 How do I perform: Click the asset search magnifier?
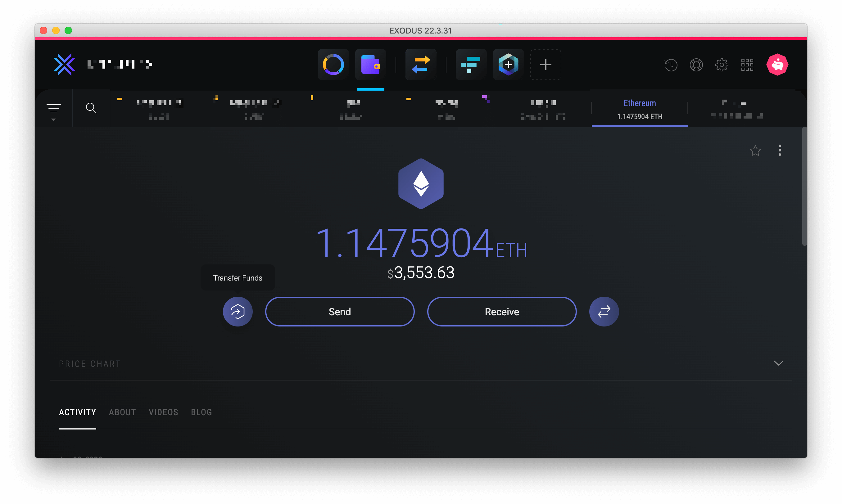[x=91, y=108]
